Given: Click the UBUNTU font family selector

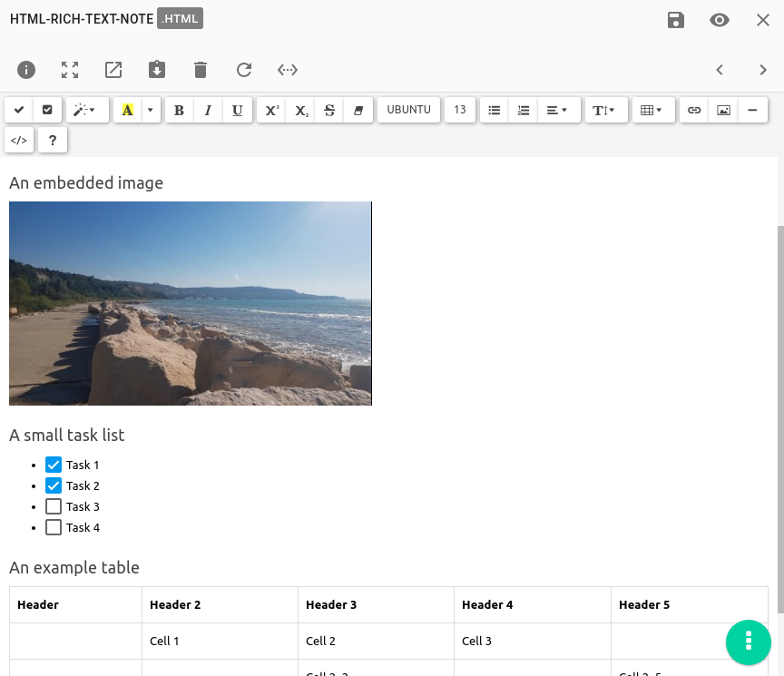Looking at the screenshot, I should 408,110.
